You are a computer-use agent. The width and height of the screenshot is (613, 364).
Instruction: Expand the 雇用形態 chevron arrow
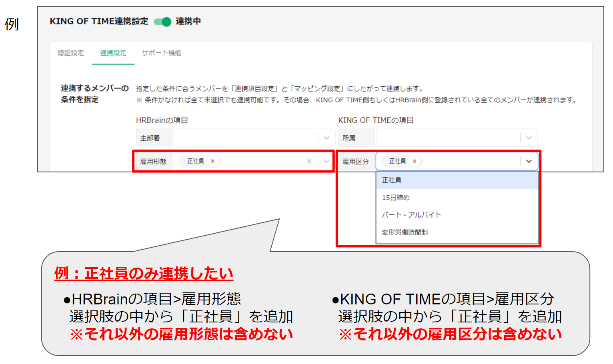[327, 161]
